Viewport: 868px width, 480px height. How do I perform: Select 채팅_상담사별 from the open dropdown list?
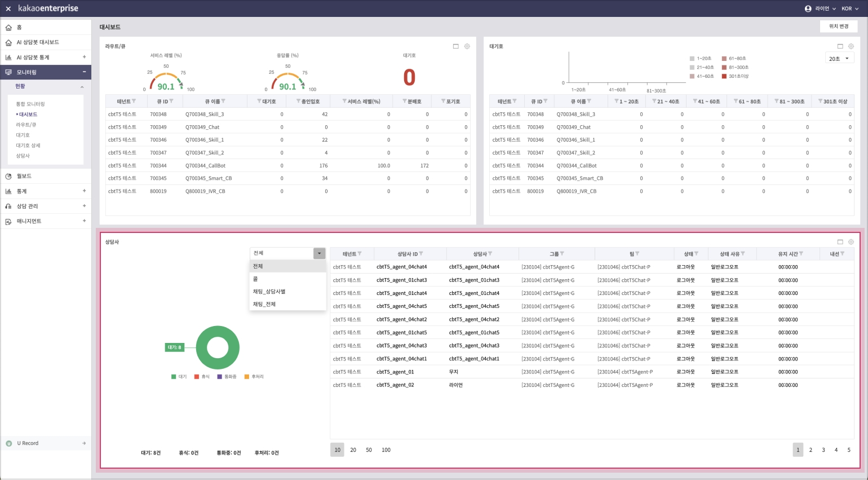(269, 292)
